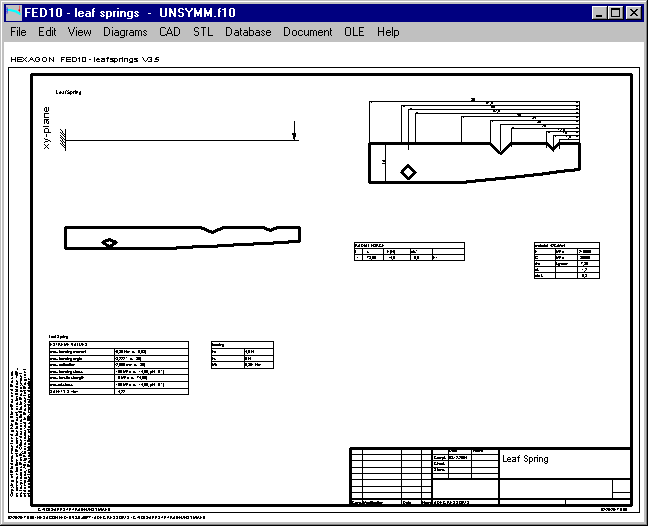
Task: Open the View menu
Action: pyautogui.click(x=79, y=32)
